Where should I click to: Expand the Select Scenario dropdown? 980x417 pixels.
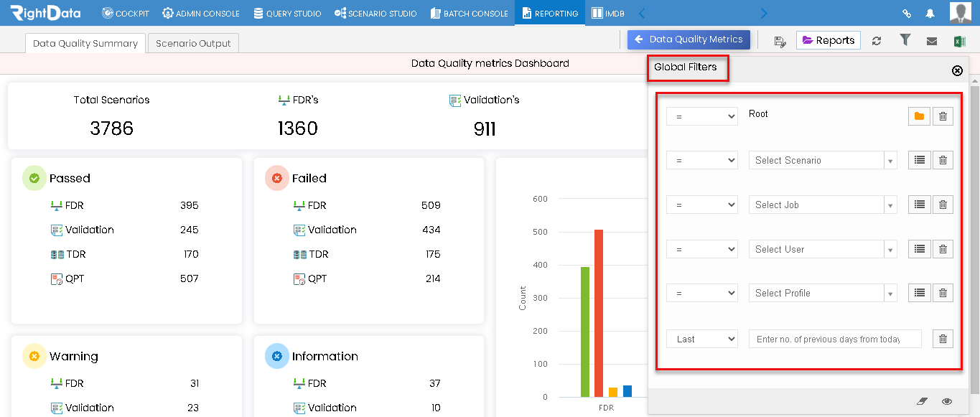822,160
